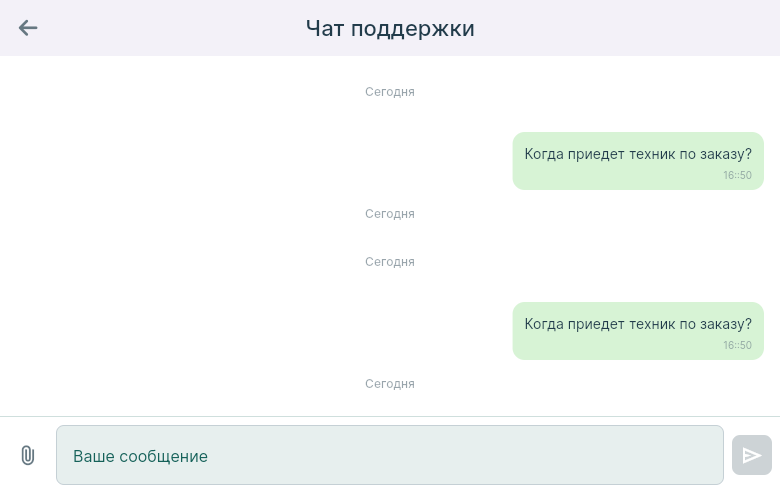Go back using the left arrow
The image size is (780, 493).
coord(28,28)
